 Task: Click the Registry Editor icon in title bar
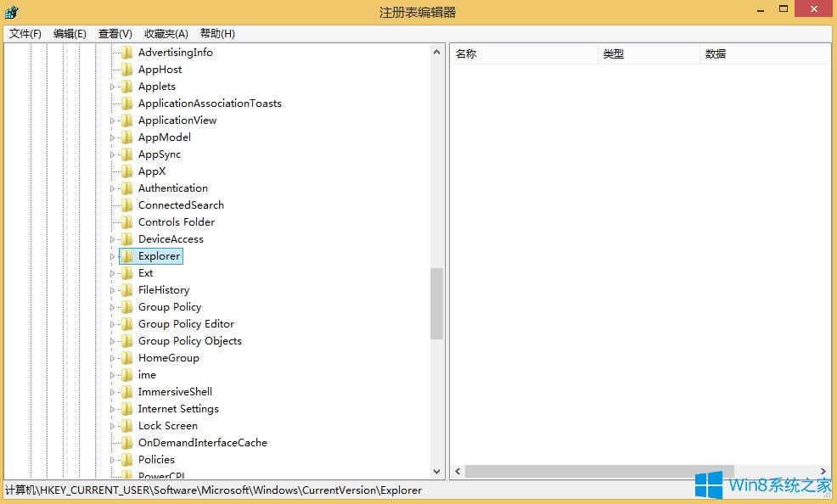(11, 11)
